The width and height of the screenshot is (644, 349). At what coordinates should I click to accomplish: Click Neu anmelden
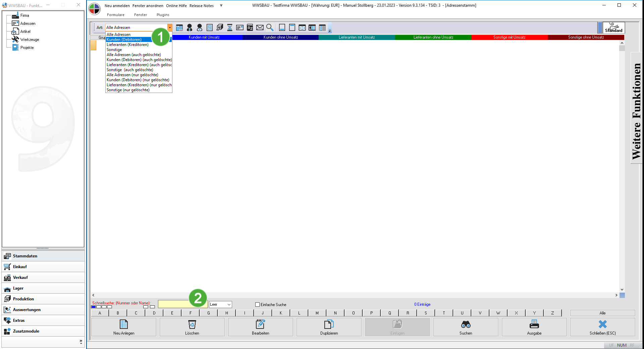pyautogui.click(x=117, y=6)
